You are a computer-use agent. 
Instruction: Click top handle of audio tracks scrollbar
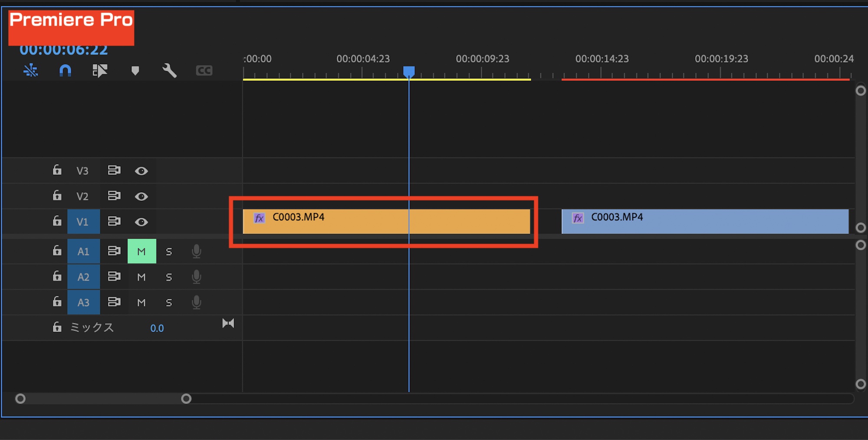point(861,245)
